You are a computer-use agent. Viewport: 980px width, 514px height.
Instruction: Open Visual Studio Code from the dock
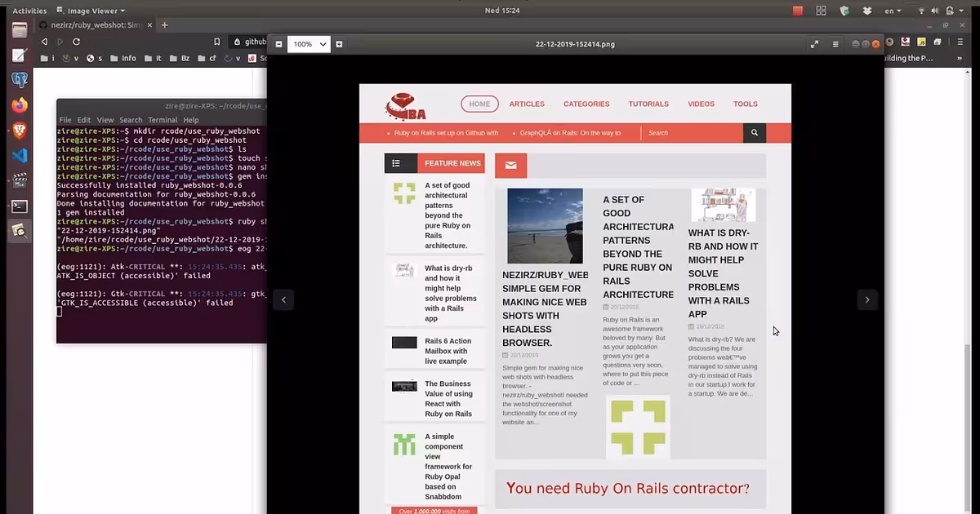click(x=20, y=156)
